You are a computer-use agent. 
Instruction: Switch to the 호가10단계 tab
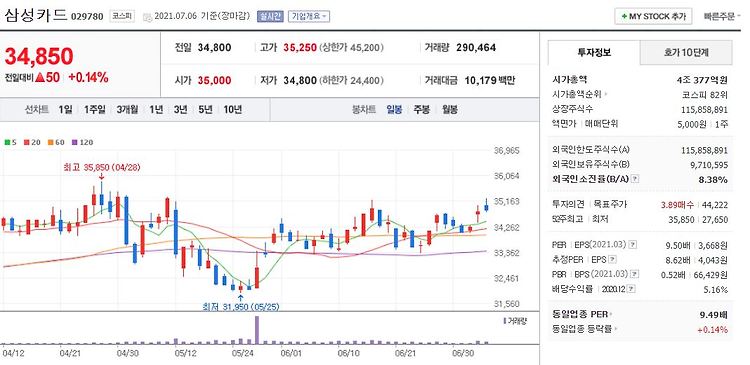686,53
